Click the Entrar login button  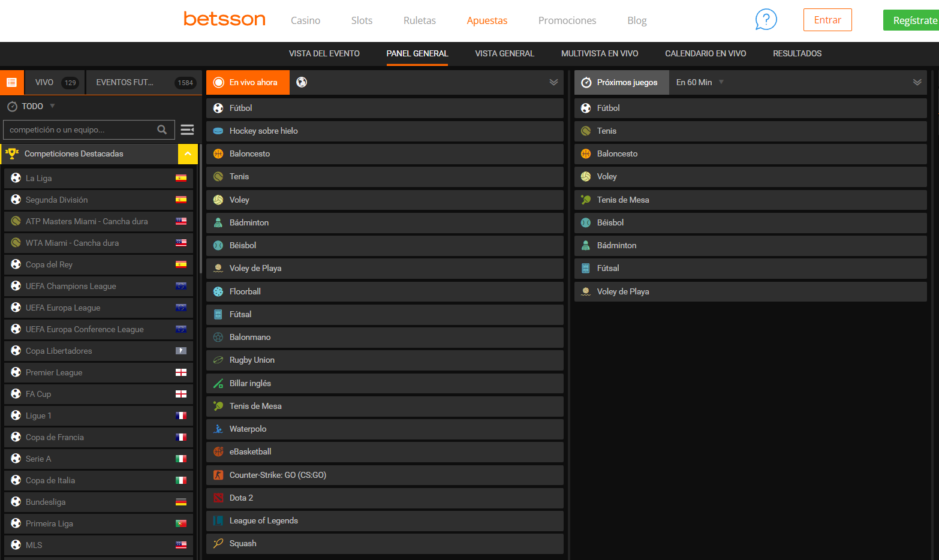point(827,20)
